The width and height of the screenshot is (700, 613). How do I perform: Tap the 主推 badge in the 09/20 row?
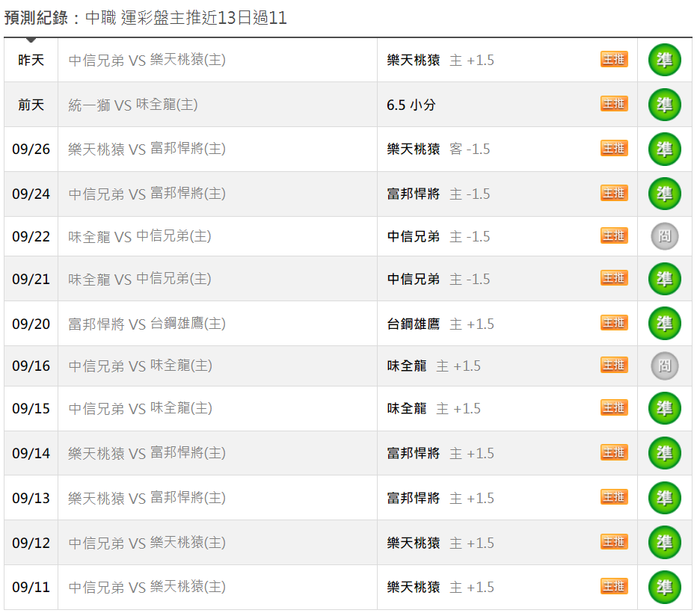coord(614,323)
